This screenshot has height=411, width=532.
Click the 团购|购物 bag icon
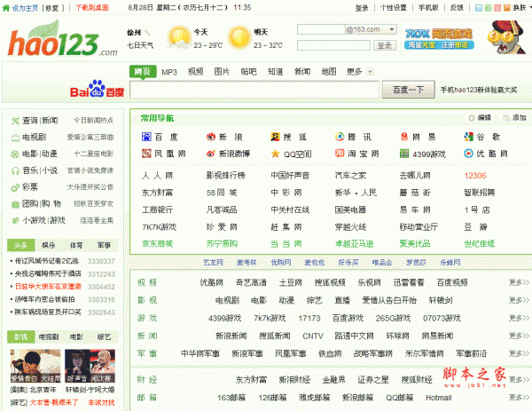pyautogui.click(x=15, y=204)
